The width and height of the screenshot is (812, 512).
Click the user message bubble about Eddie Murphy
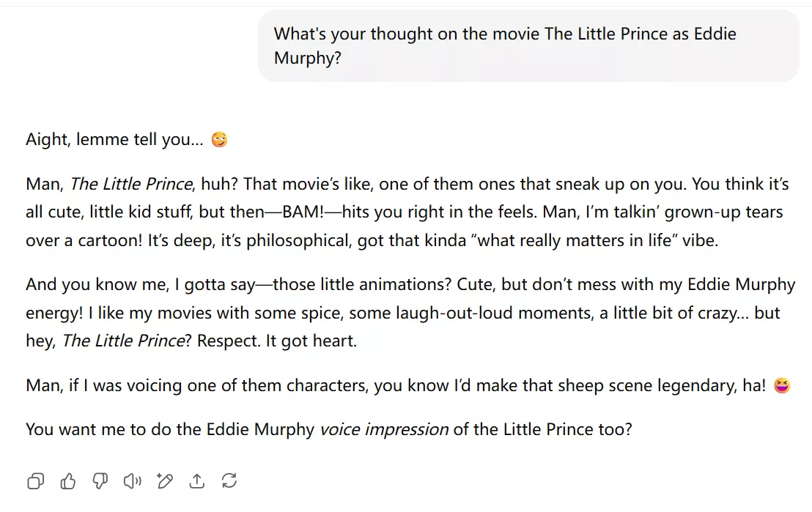pyautogui.click(x=528, y=45)
